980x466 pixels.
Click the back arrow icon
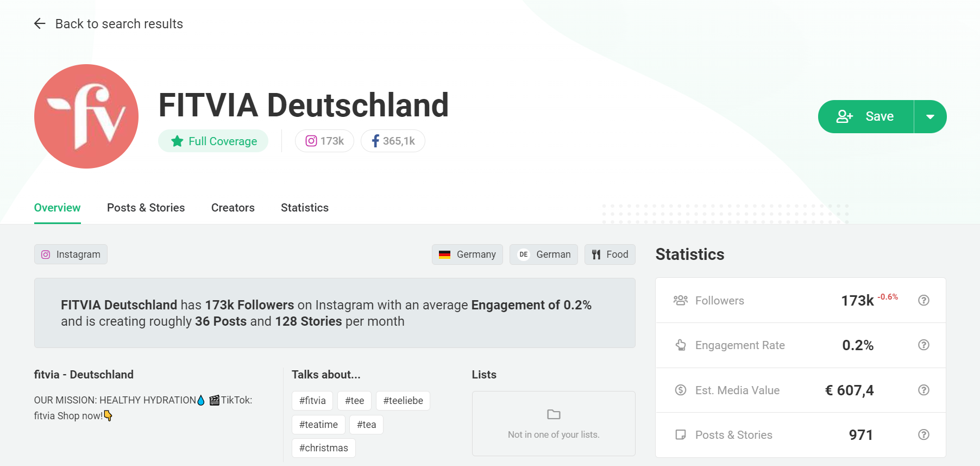[40, 23]
